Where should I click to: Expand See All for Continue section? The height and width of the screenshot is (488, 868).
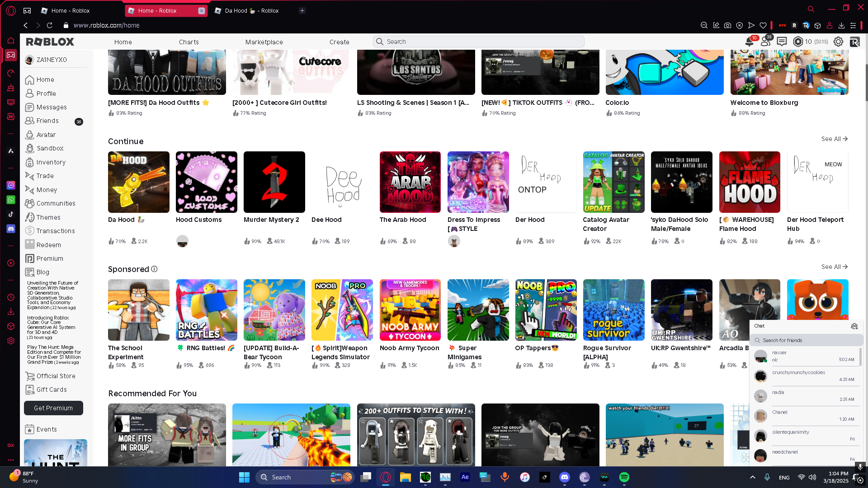tap(834, 139)
